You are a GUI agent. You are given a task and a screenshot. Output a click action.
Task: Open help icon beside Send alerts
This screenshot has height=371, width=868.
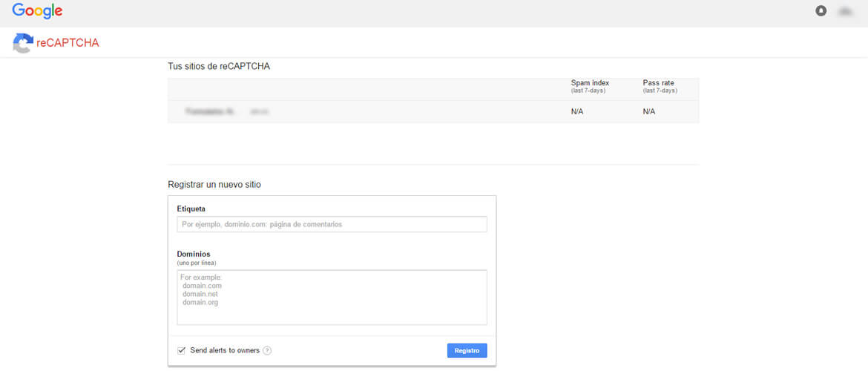point(267,351)
